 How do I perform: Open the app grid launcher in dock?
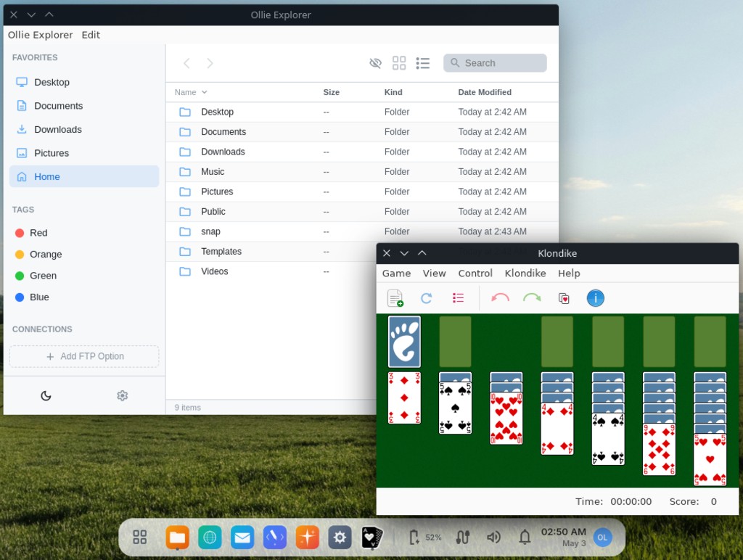click(x=140, y=537)
